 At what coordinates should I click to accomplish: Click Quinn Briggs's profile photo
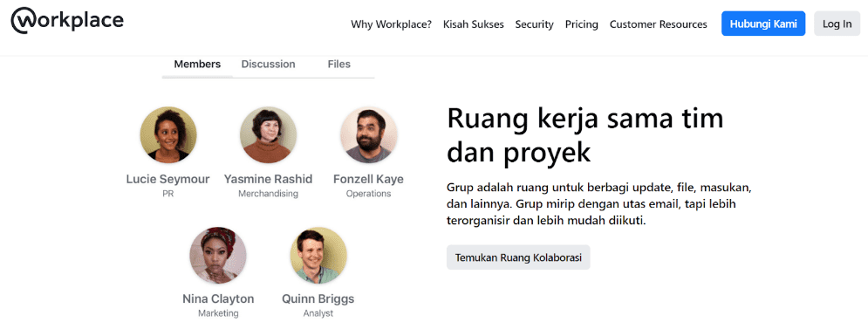pos(318,255)
